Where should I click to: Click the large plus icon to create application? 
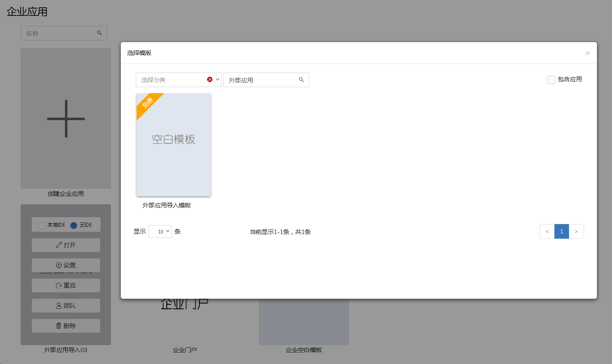66,118
